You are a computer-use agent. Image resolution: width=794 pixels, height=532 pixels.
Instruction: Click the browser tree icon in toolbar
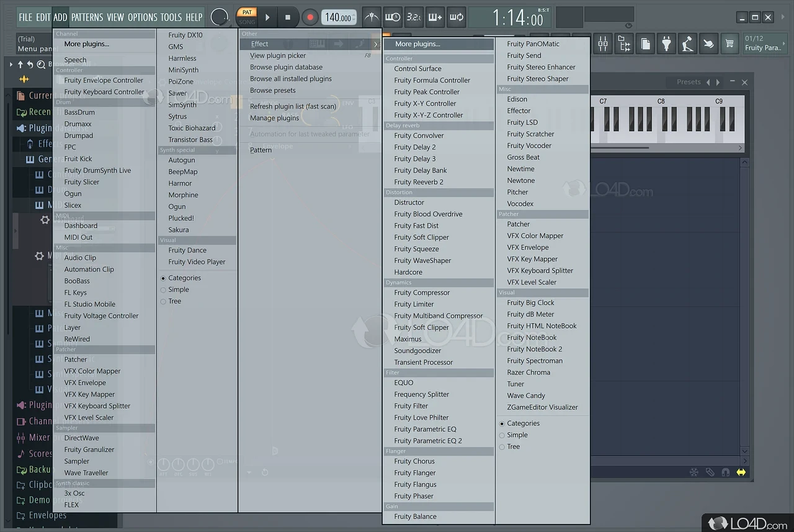tap(624, 44)
